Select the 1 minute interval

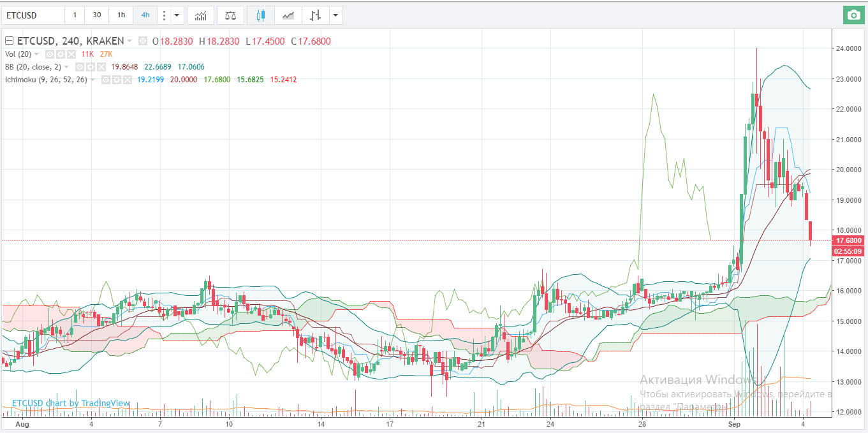click(x=75, y=15)
